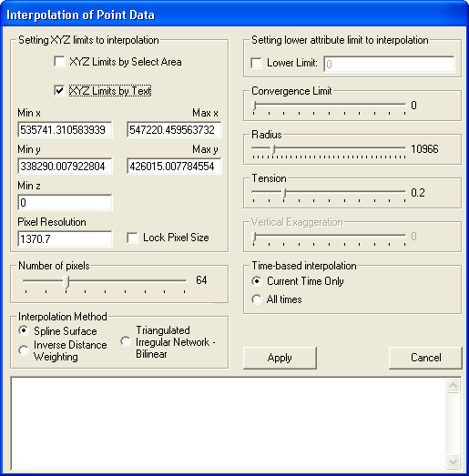Enable XYZ Limits by Select Area checkbox
This screenshot has height=476, width=469.
point(59,61)
